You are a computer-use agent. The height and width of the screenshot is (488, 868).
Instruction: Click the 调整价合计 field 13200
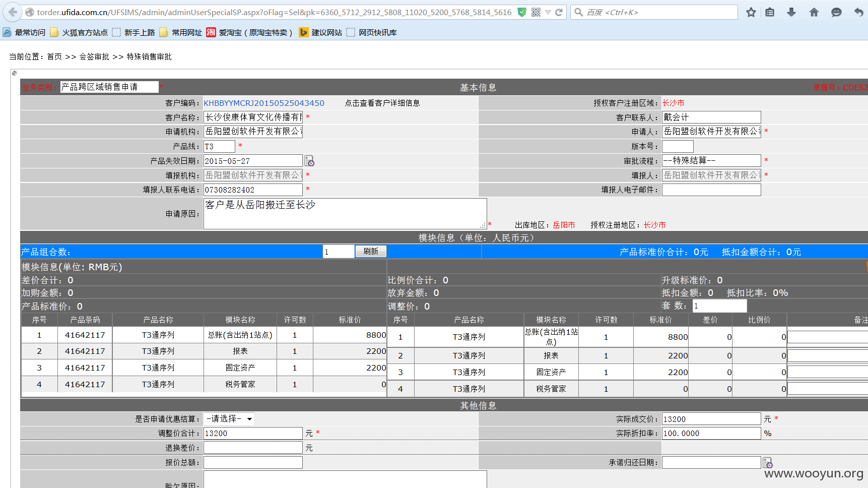coord(253,433)
